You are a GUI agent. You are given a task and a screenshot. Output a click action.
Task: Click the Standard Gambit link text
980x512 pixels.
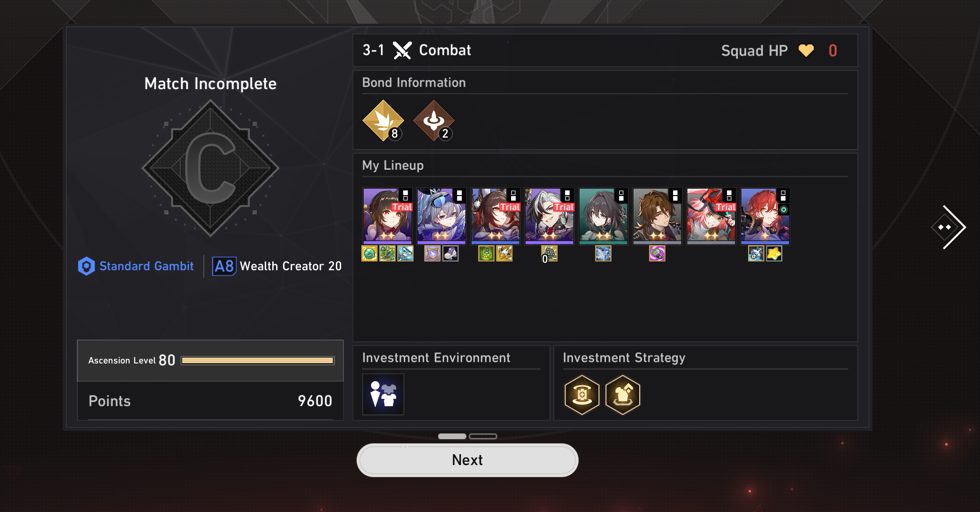(146, 266)
